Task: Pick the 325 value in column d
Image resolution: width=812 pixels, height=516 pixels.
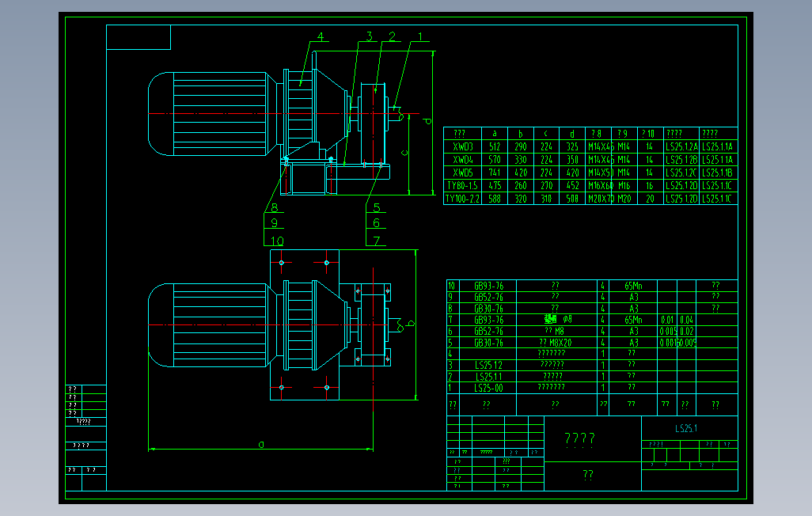Action: click(572, 146)
